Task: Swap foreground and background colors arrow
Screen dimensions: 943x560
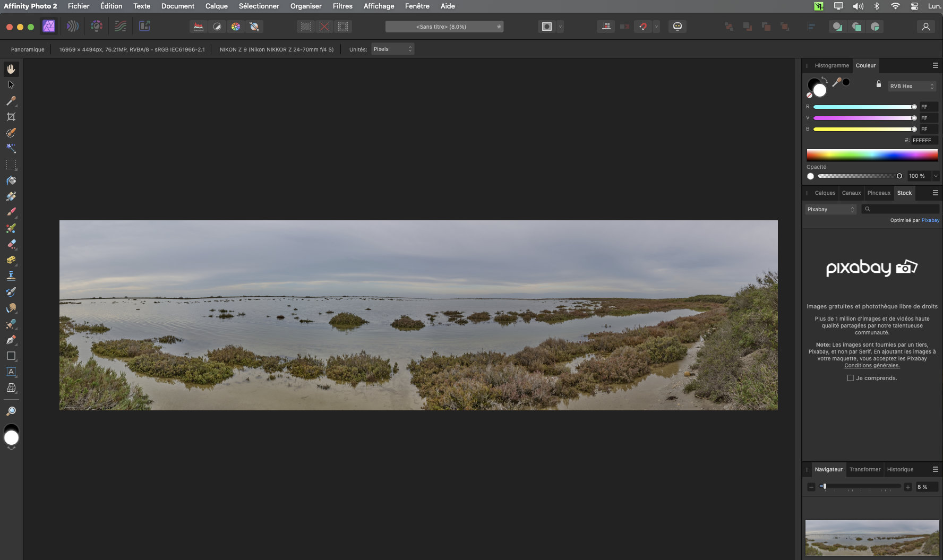Action: 825,80
